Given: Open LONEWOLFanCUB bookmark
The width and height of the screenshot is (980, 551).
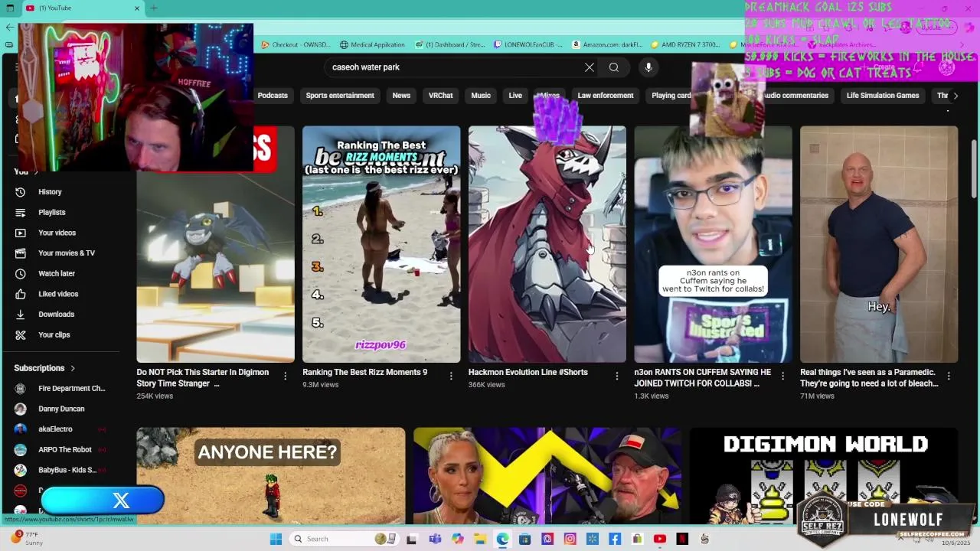Looking at the screenshot, I should (x=528, y=45).
